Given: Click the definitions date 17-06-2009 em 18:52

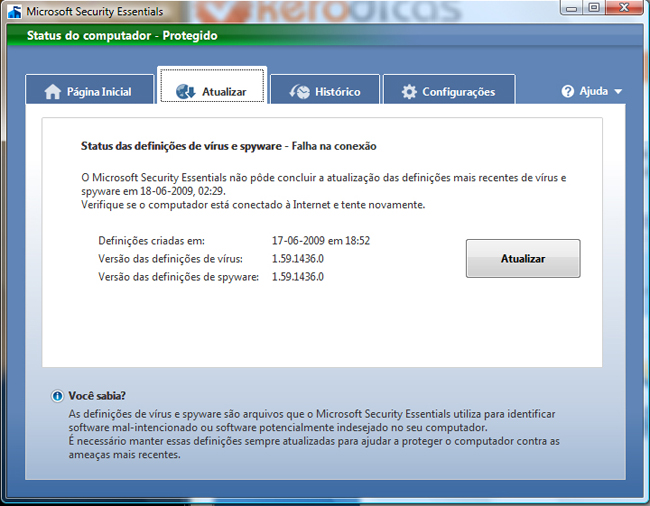Looking at the screenshot, I should 321,241.
